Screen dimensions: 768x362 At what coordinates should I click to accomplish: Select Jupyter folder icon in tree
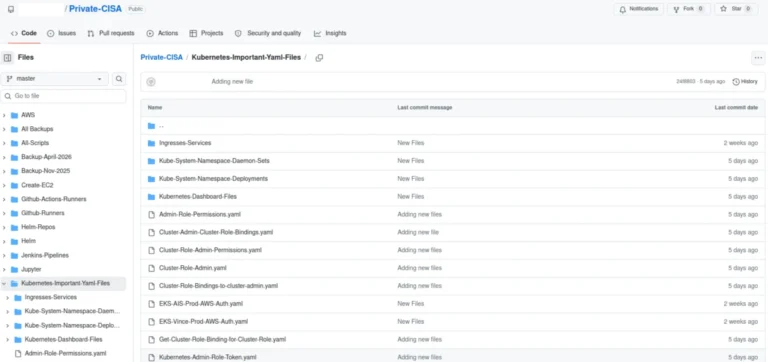point(14,269)
